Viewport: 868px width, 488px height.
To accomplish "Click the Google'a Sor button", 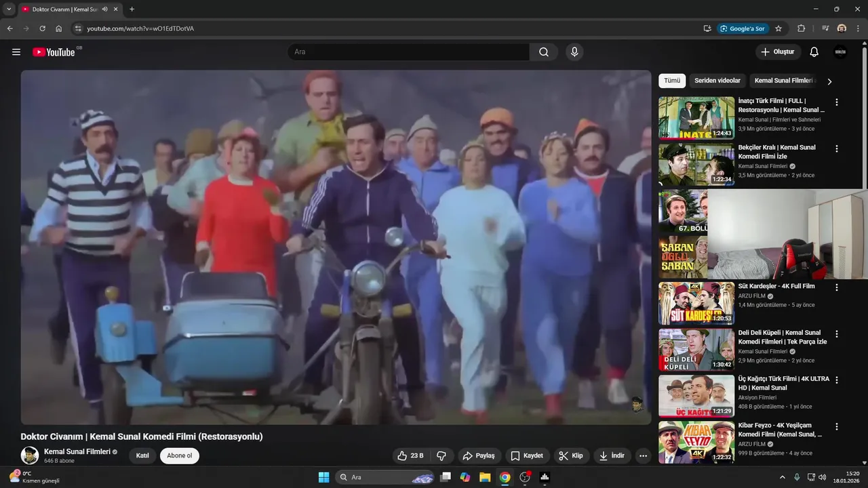I will coord(743,28).
